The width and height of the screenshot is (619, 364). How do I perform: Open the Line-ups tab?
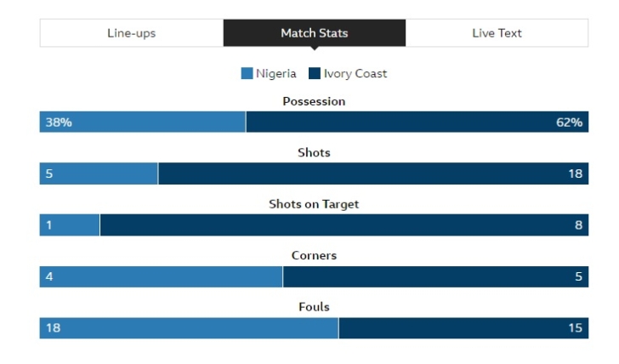click(x=131, y=33)
